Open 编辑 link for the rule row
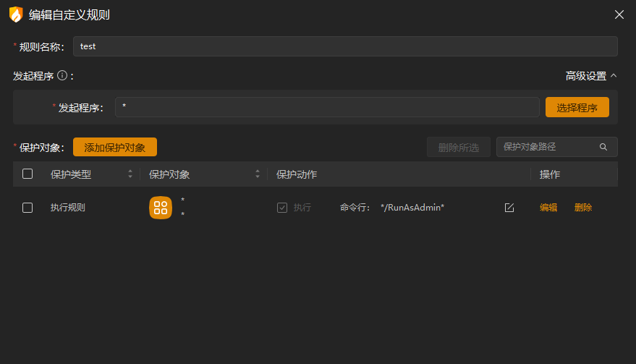The width and height of the screenshot is (636, 364). tap(548, 208)
